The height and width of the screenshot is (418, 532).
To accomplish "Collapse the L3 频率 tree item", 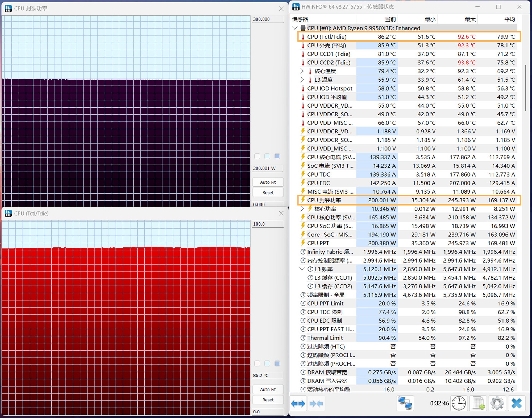I will 302,269.
